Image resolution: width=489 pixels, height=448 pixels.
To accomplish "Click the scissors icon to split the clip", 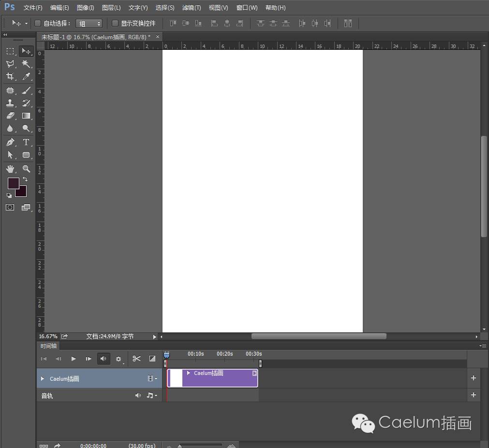I will point(137,359).
